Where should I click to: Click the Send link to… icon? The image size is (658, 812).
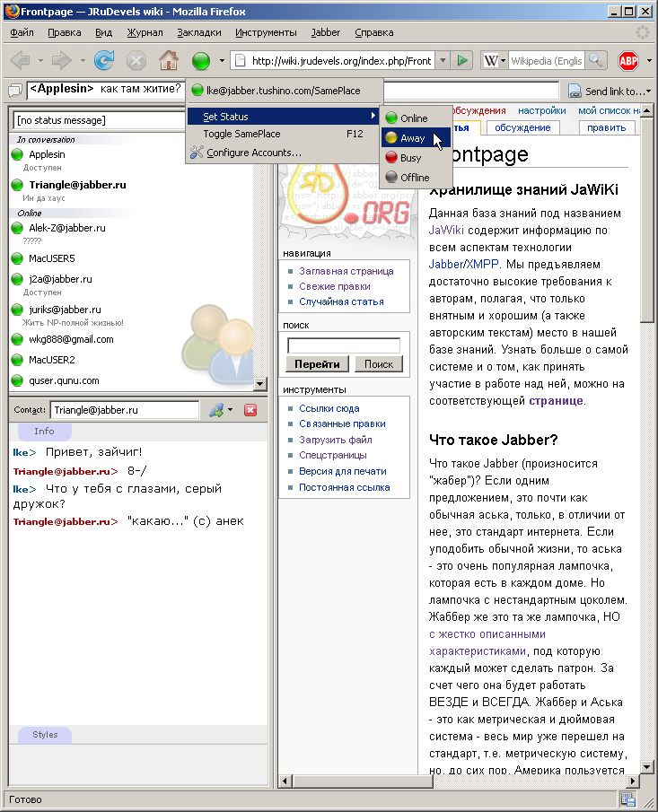tap(575, 92)
